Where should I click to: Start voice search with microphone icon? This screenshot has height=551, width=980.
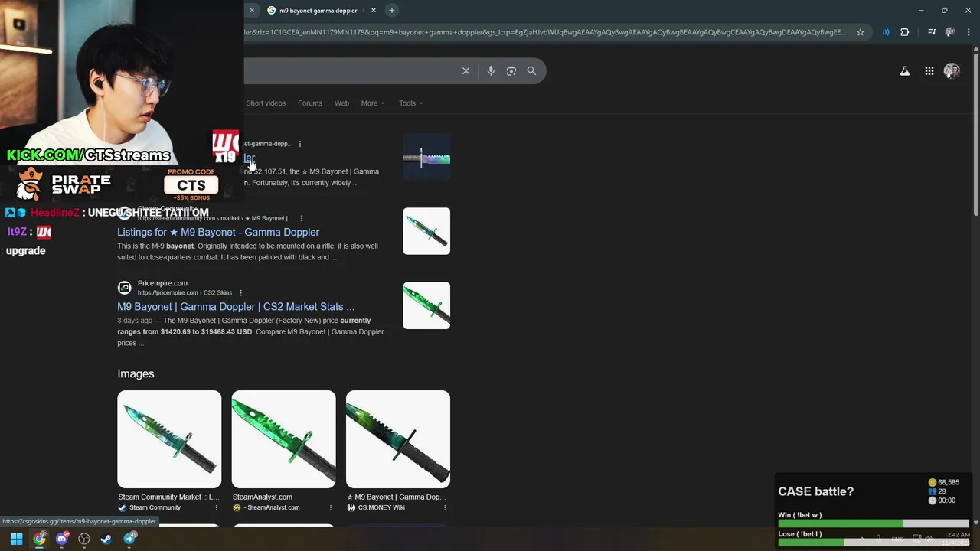pos(491,70)
